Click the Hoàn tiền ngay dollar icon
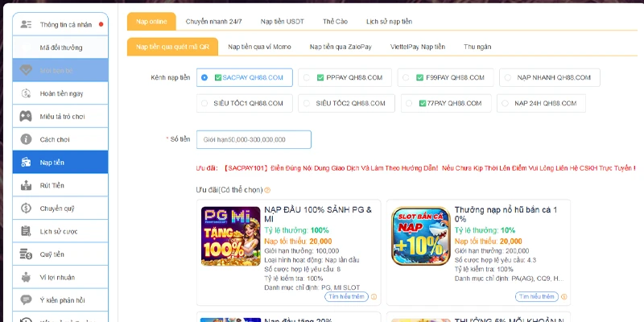Viewport: 644px width, 322px height. [26, 93]
